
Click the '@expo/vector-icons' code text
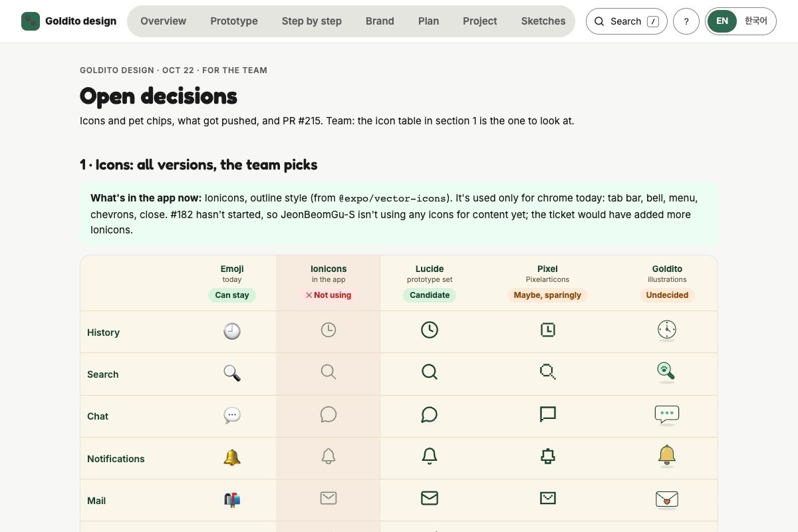pyautogui.click(x=392, y=198)
